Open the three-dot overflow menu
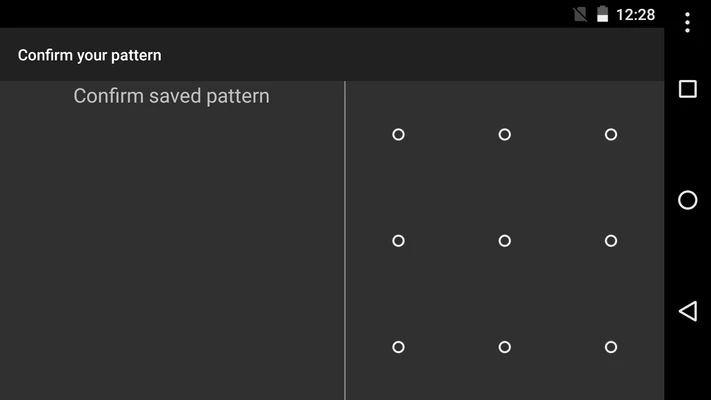This screenshot has width=711, height=400. coord(687,22)
